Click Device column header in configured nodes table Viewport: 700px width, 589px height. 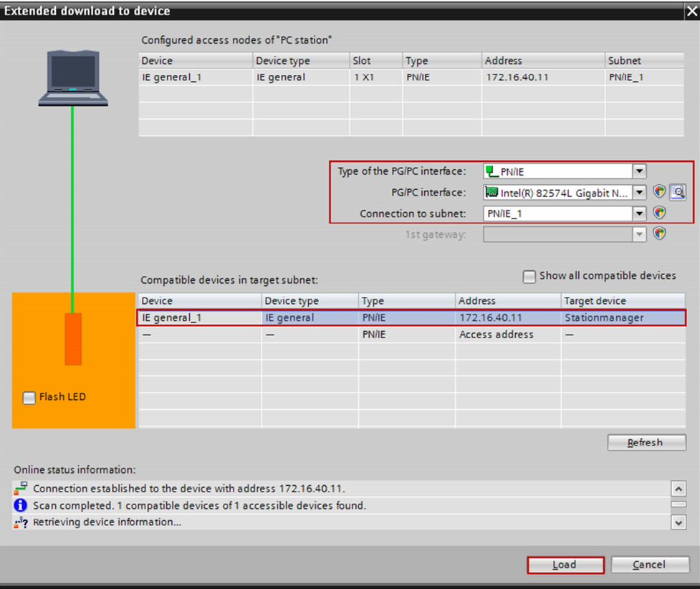[196, 60]
